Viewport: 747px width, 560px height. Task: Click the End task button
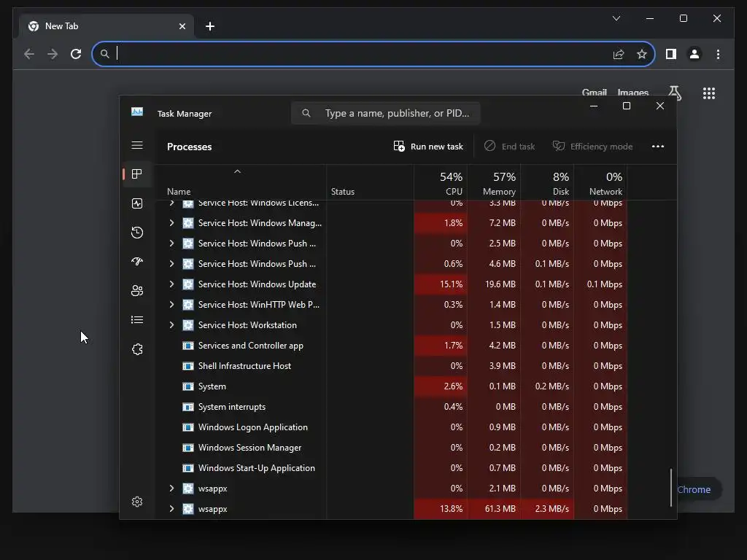(x=509, y=146)
